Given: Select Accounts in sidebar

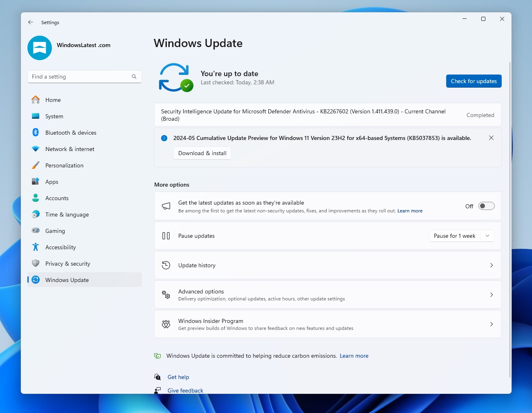Looking at the screenshot, I should pos(85,198).
